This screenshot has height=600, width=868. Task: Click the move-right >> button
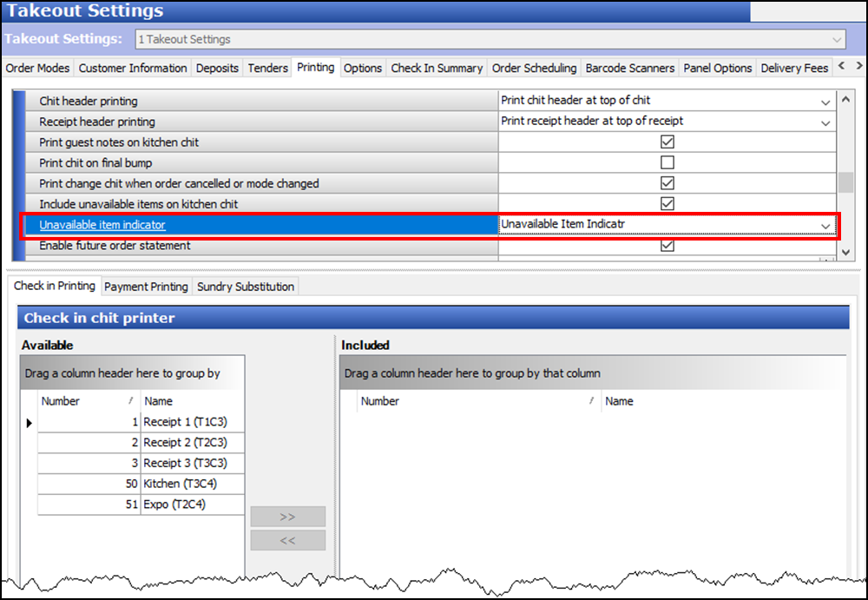tap(287, 517)
